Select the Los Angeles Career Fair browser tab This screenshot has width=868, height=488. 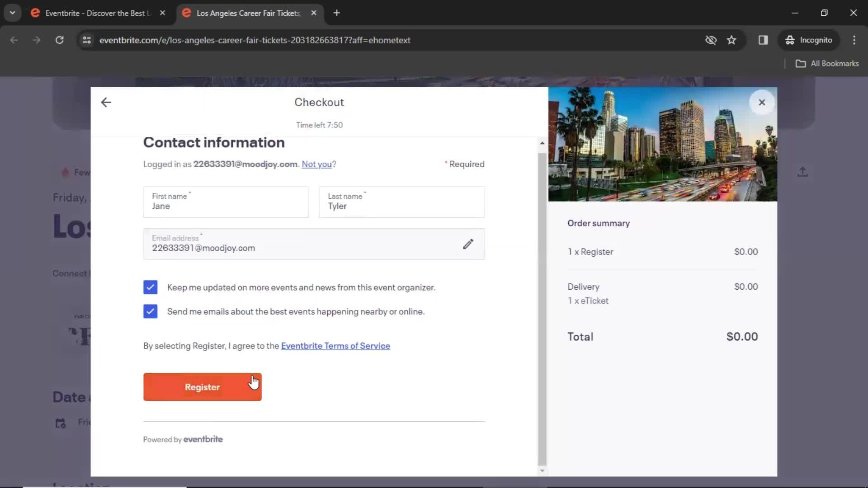click(249, 13)
